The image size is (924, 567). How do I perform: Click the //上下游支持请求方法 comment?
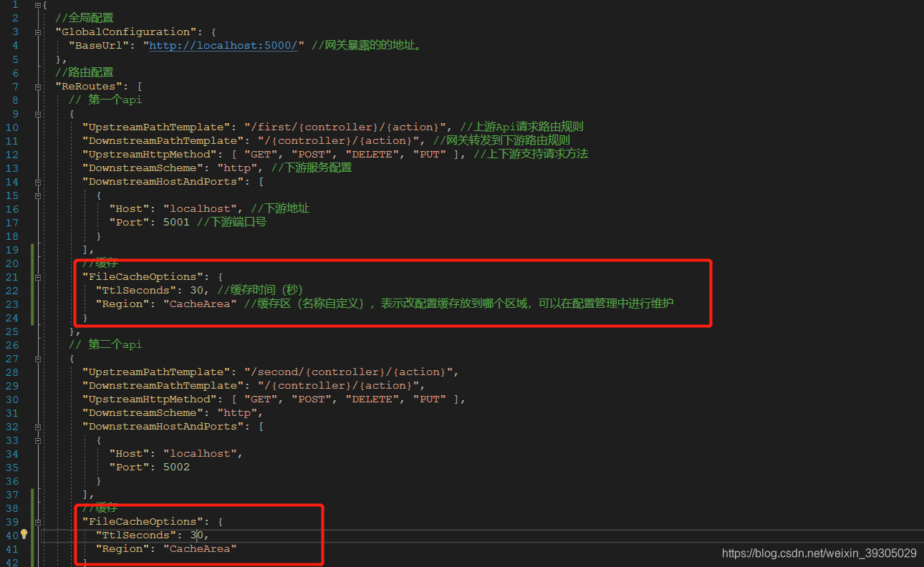point(531,154)
